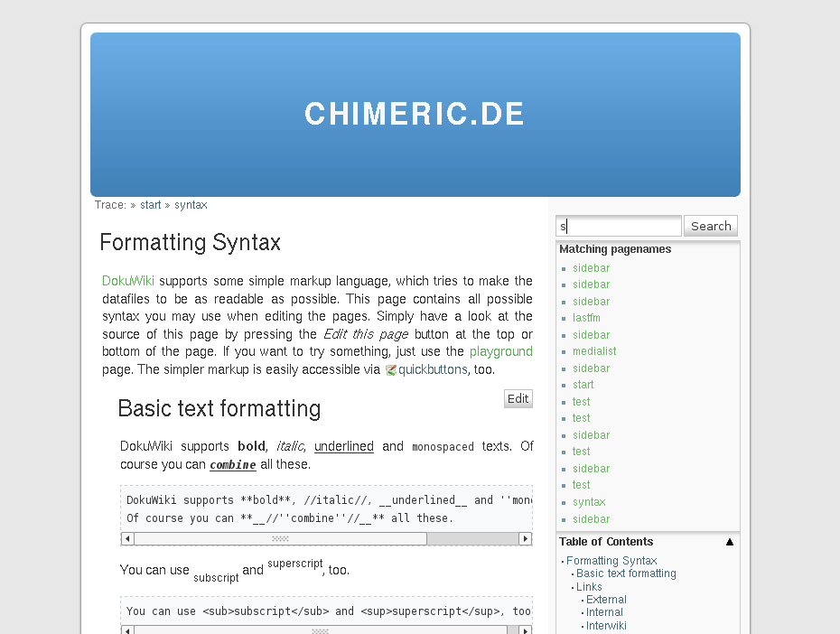
Task: Open the playground link
Action: (x=501, y=352)
